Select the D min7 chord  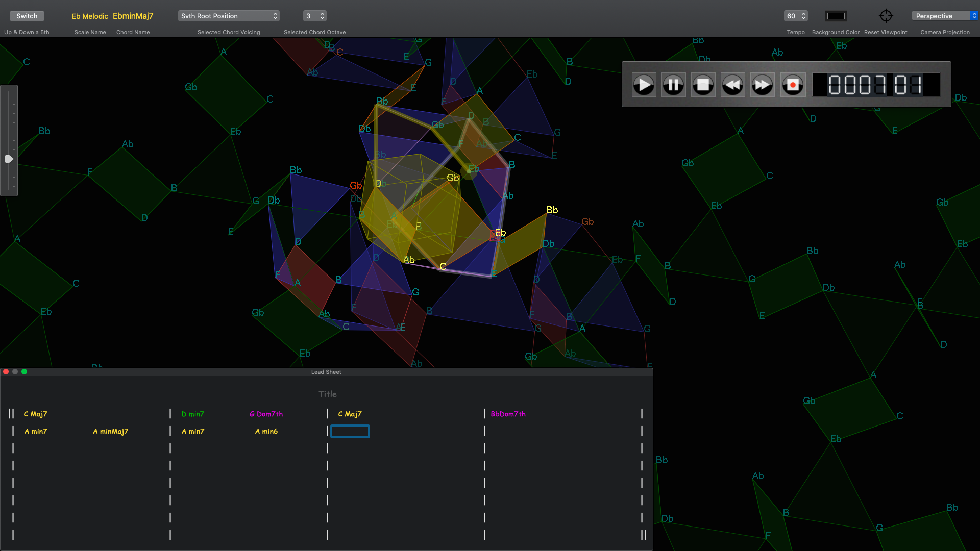click(x=192, y=414)
